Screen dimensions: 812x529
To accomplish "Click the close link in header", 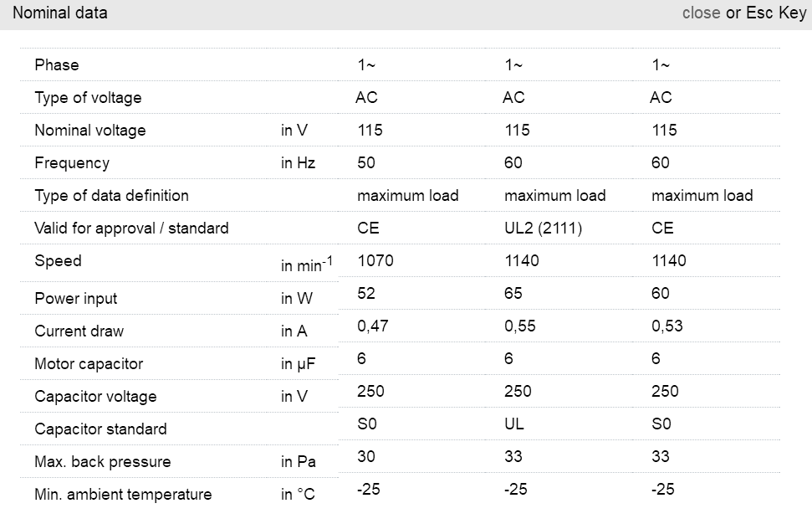I will [701, 13].
